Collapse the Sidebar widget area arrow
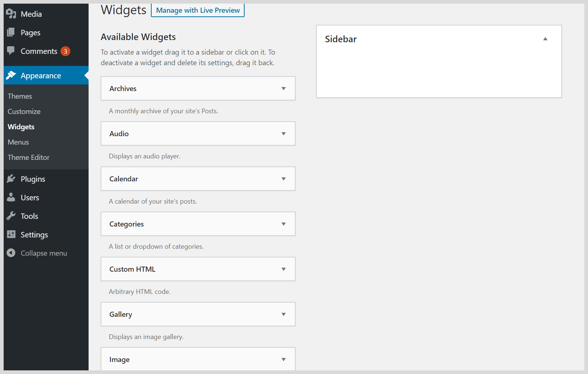The height and width of the screenshot is (374, 588). click(545, 39)
